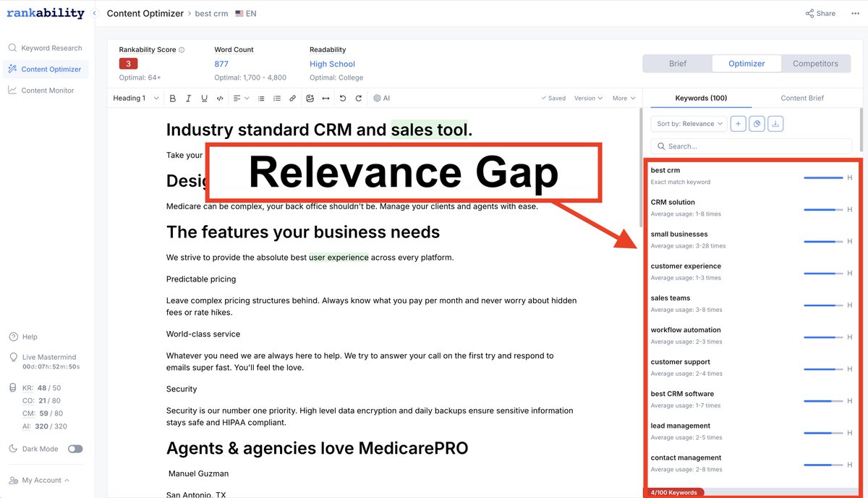Click the Share button
This screenshot has height=498, width=868.
pyautogui.click(x=820, y=14)
